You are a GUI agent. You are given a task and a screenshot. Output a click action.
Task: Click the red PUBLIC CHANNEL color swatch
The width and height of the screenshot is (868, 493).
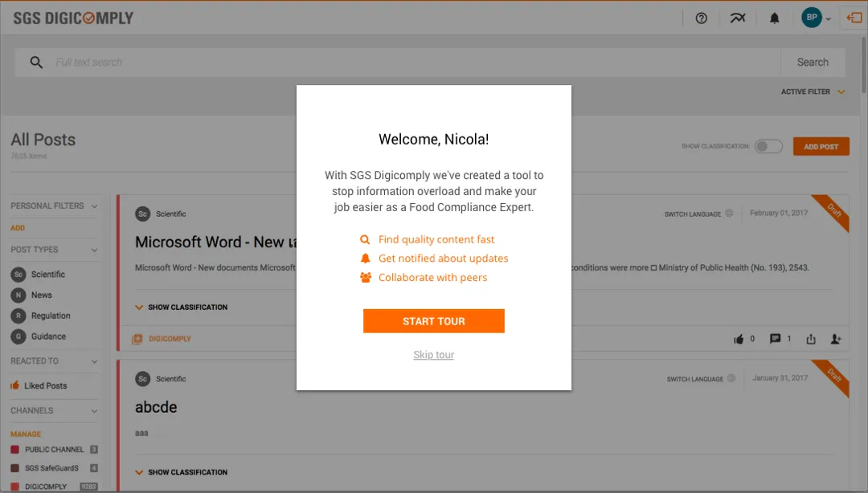15,450
